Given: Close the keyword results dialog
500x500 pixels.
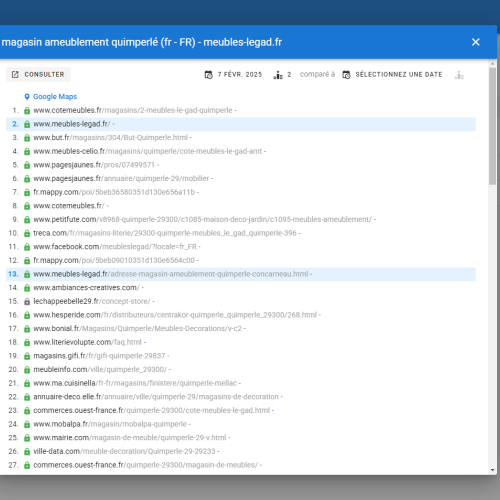Looking at the screenshot, I should pos(476,42).
